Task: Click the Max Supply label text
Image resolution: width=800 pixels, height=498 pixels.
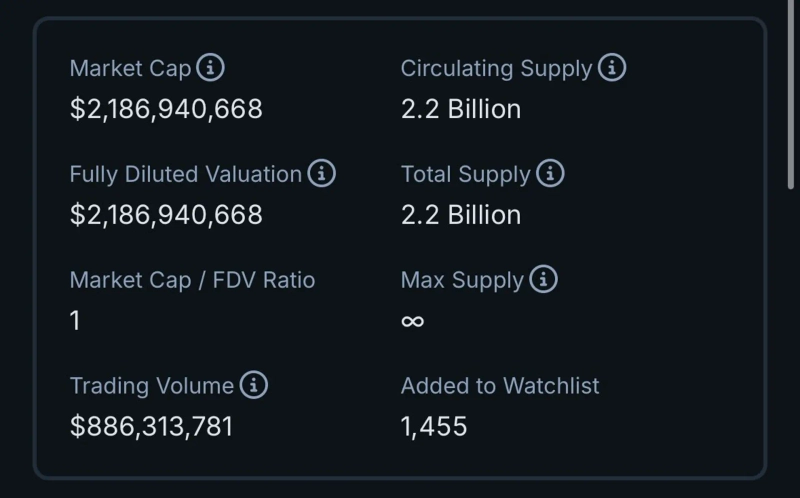Action: pos(462,280)
